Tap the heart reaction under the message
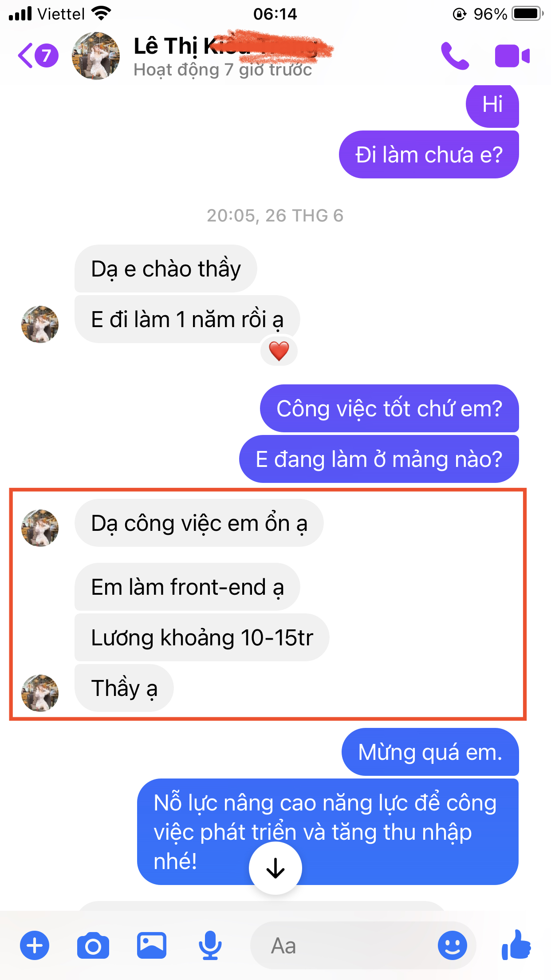Screen dimensions: 551x980 click(279, 351)
